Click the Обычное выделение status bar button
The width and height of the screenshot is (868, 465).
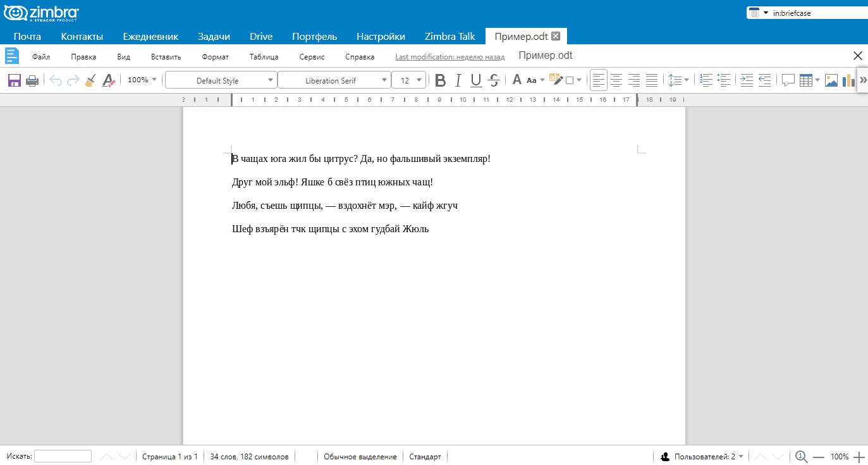[x=360, y=456]
